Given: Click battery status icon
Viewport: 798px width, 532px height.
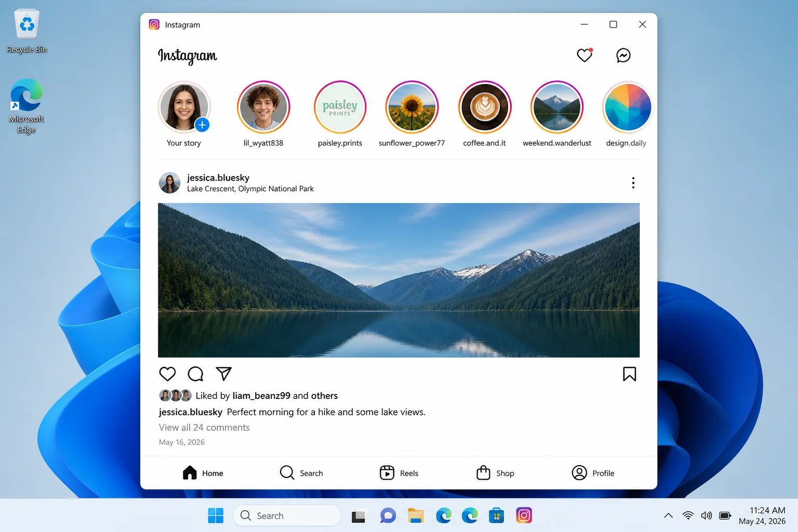Looking at the screenshot, I should 725,515.
